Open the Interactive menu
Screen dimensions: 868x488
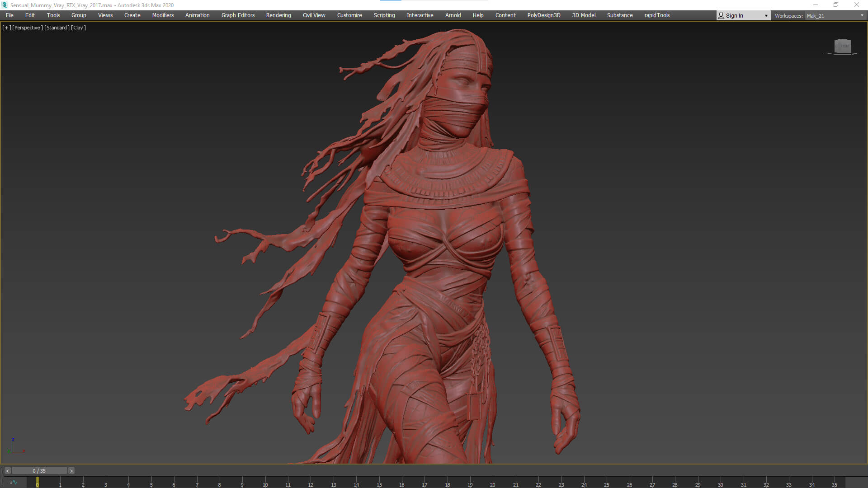420,15
